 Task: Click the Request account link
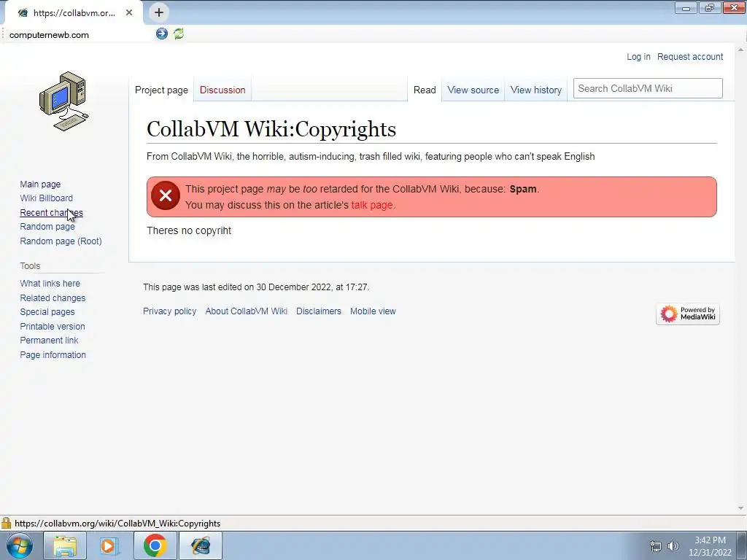[x=690, y=57]
